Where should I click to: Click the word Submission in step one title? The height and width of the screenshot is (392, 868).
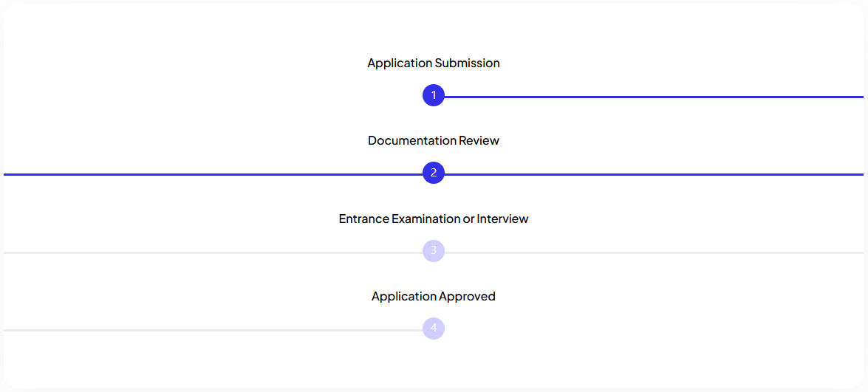[x=467, y=63]
